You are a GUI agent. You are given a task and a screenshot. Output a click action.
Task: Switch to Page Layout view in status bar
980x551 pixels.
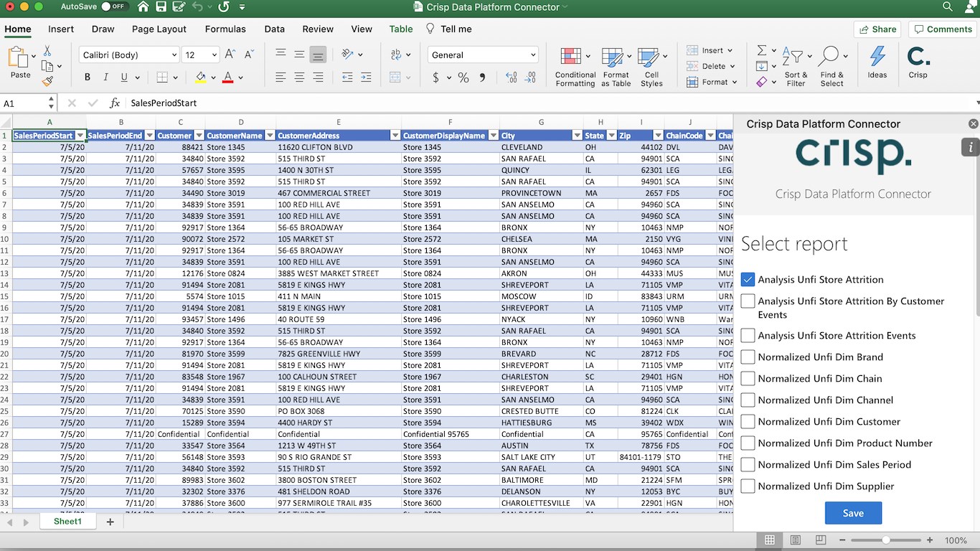(796, 540)
